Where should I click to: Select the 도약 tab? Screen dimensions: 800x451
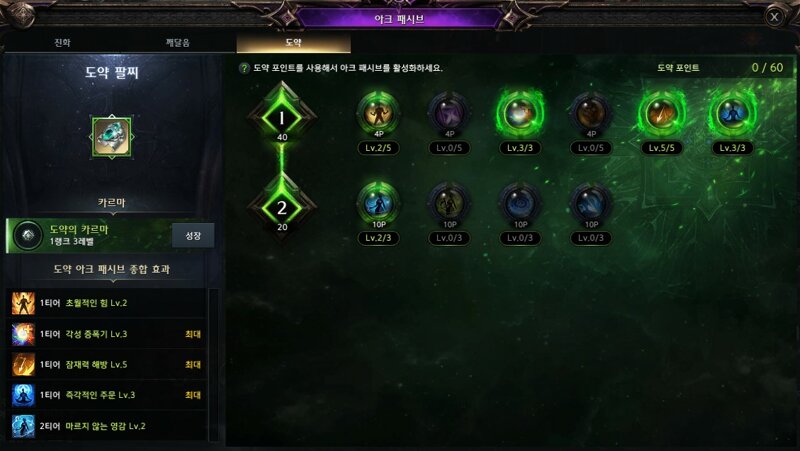(293, 42)
